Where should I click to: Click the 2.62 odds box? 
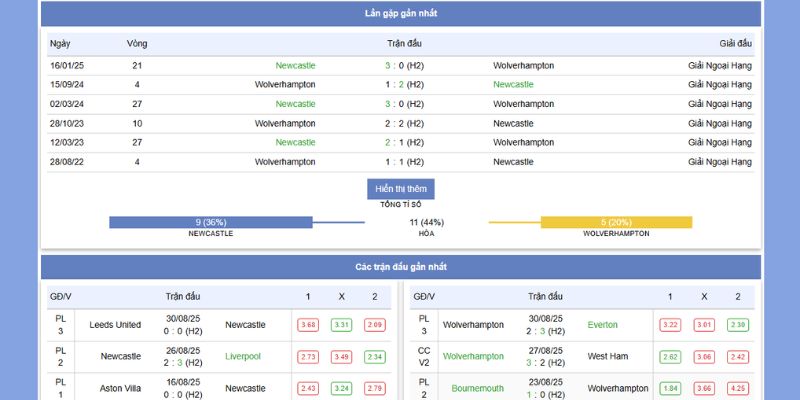[x=670, y=357]
